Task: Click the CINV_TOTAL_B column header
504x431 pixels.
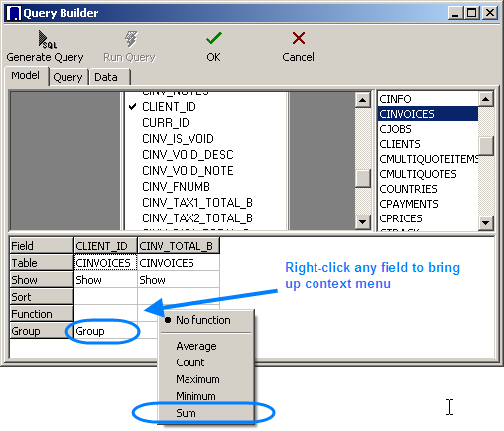Action: [179, 246]
